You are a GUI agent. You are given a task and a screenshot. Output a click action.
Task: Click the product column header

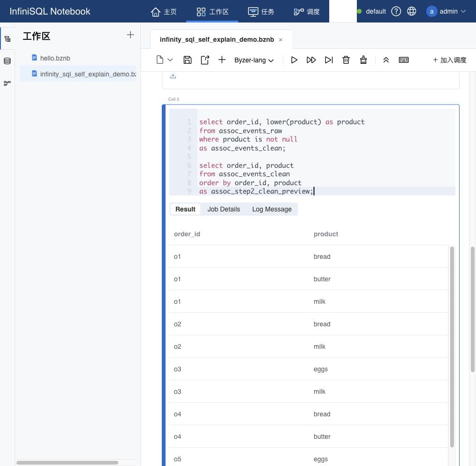point(326,234)
